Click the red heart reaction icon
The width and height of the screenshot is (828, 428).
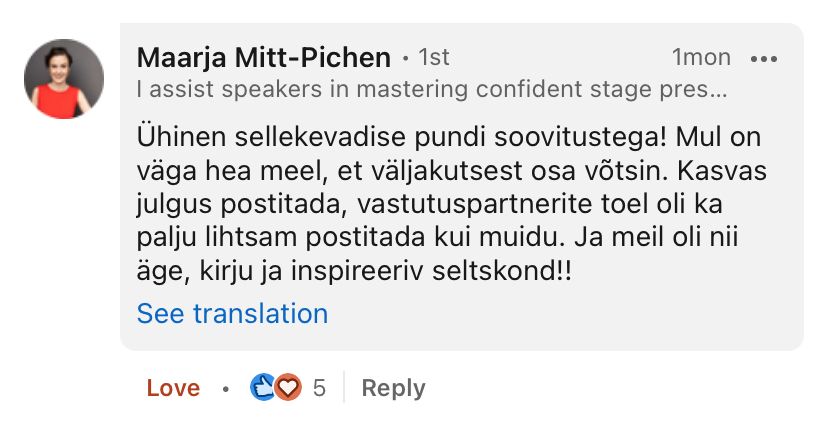(x=288, y=388)
